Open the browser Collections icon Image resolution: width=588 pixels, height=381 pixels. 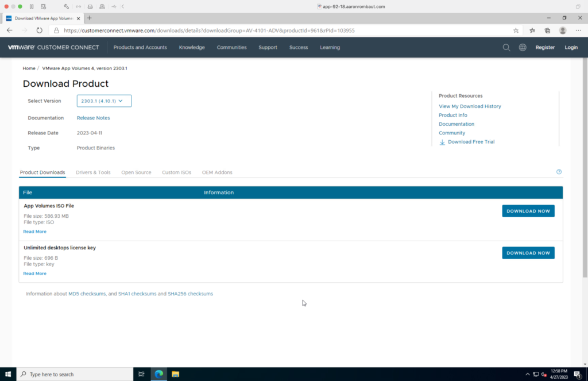point(547,30)
